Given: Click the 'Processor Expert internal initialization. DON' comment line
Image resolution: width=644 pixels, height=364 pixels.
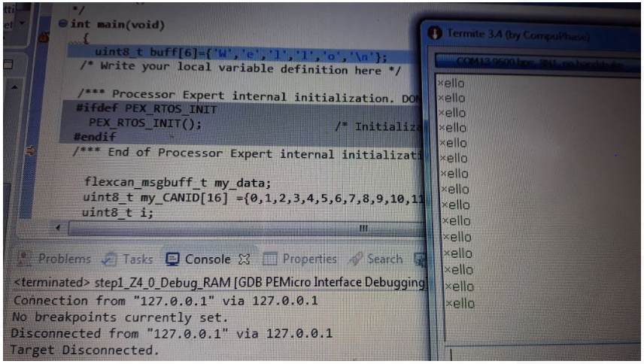Looking at the screenshot, I should click(x=249, y=96).
